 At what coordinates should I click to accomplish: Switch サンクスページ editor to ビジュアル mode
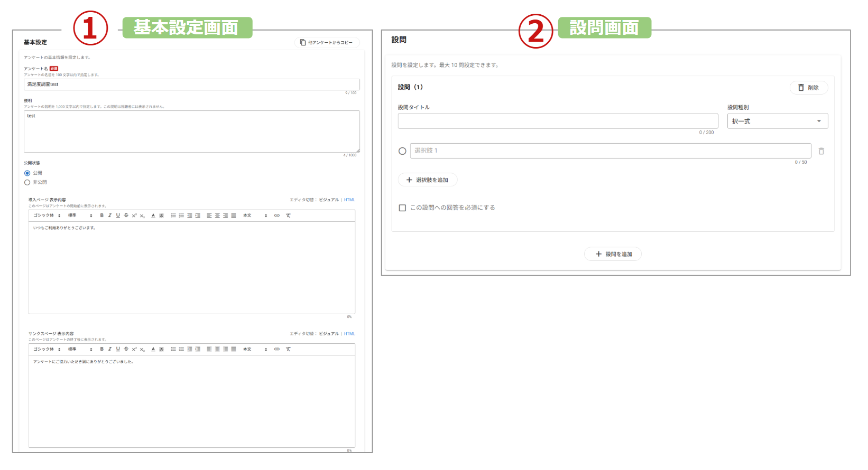pos(329,334)
